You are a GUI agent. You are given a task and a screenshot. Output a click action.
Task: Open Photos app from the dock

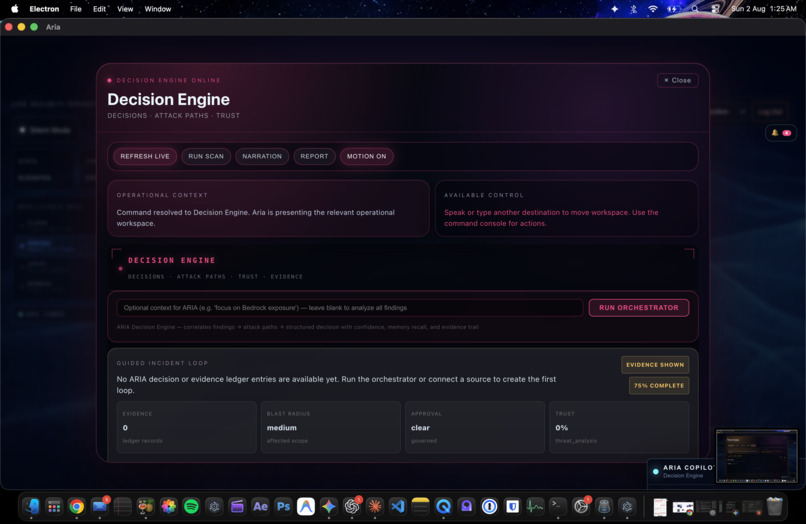pos(169,507)
